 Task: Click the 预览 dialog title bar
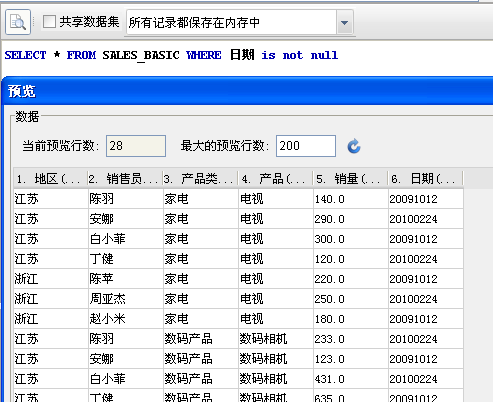point(247,91)
